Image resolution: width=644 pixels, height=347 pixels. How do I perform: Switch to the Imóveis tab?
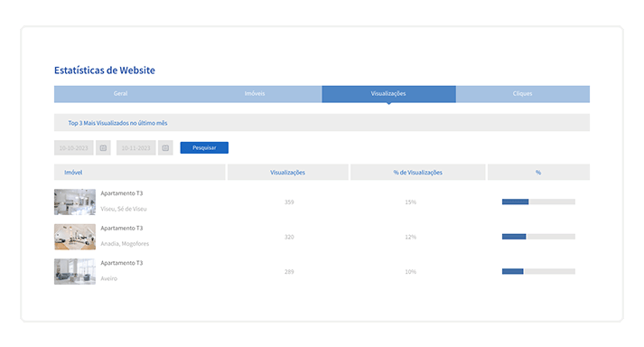255,94
